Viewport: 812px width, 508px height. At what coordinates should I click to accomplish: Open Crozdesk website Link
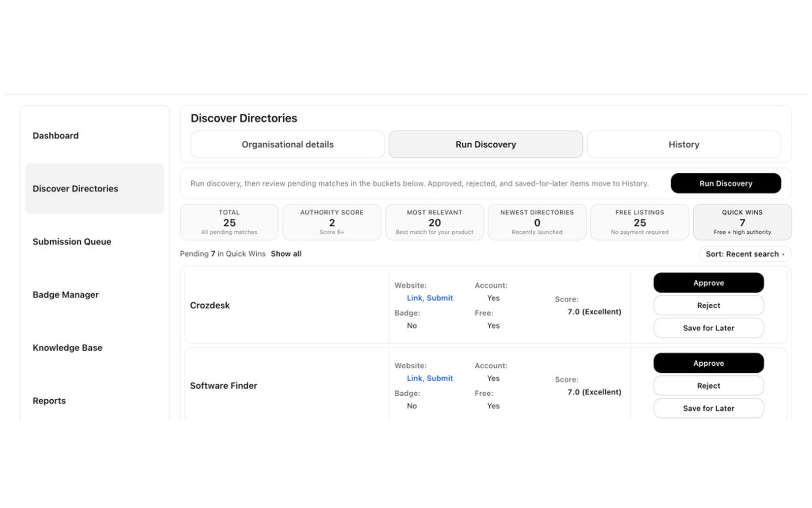pos(414,298)
